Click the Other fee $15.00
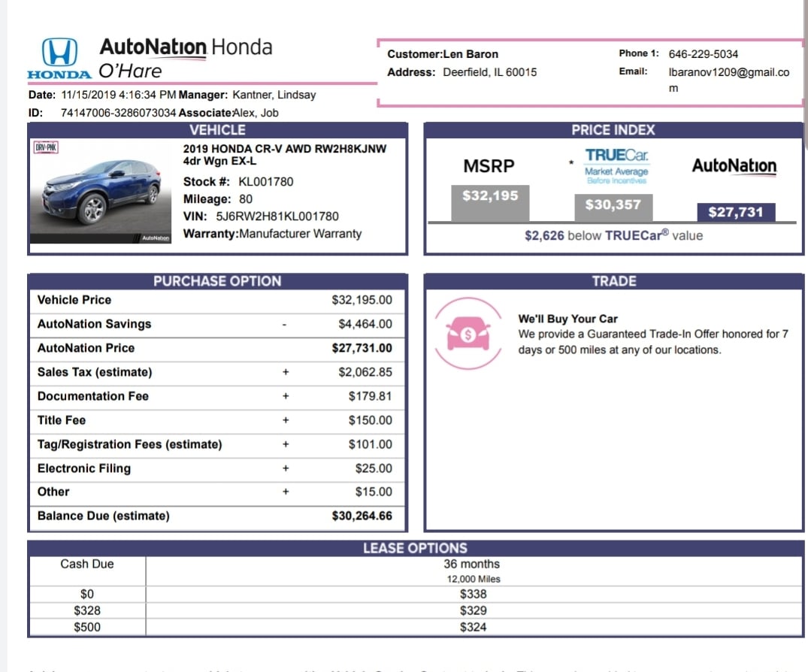Viewport: 808px width, 672px height. click(374, 492)
